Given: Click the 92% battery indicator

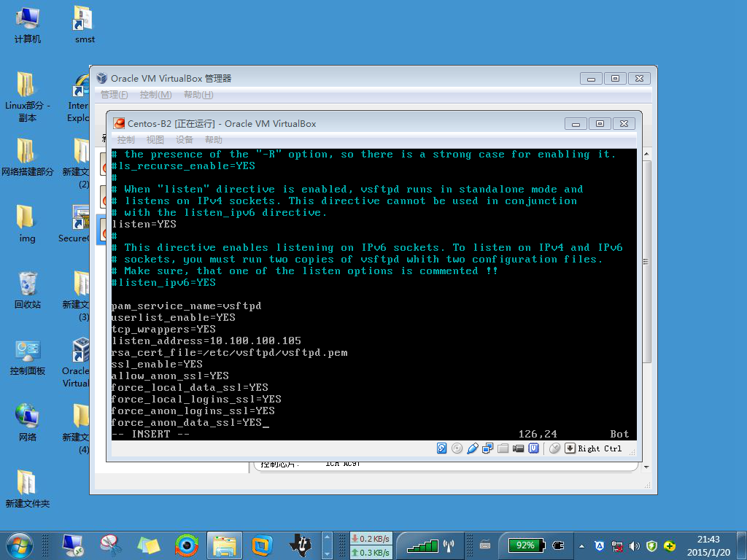Looking at the screenshot, I should click(526, 545).
